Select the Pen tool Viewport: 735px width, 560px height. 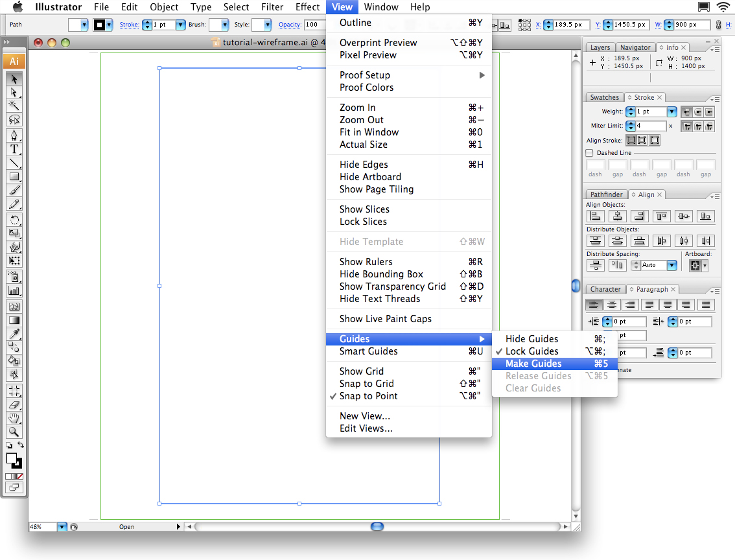(14, 135)
